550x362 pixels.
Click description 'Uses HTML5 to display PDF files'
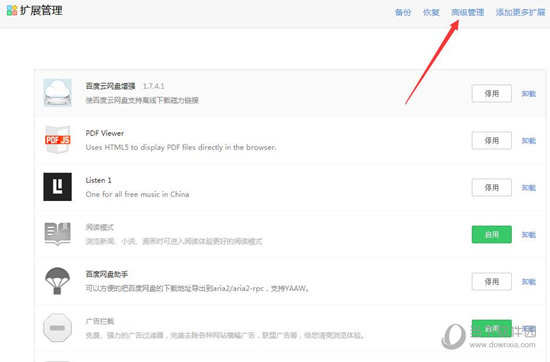181,147
